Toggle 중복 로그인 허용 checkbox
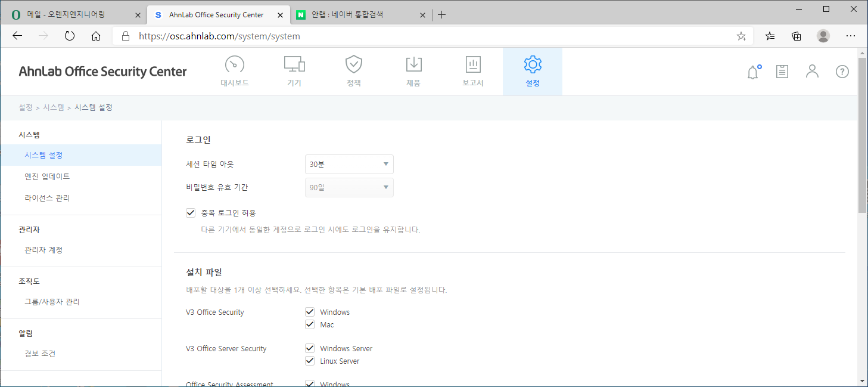868x387 pixels. coord(191,212)
